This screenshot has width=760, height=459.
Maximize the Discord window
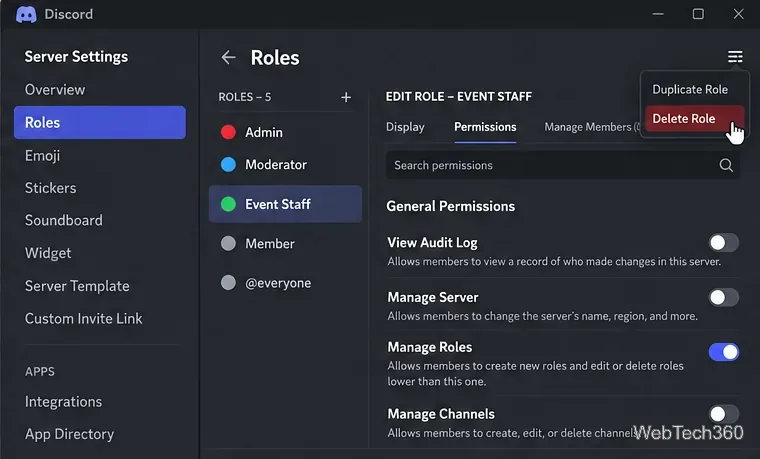[x=698, y=14]
